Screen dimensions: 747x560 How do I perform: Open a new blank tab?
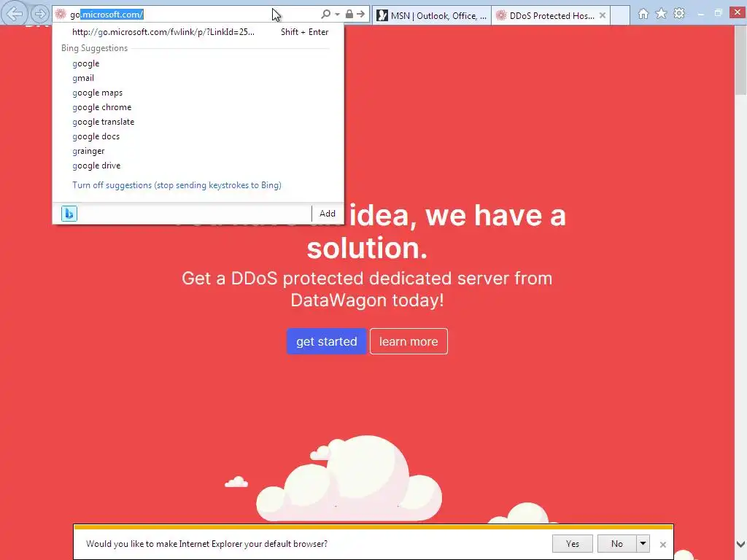[620, 16]
